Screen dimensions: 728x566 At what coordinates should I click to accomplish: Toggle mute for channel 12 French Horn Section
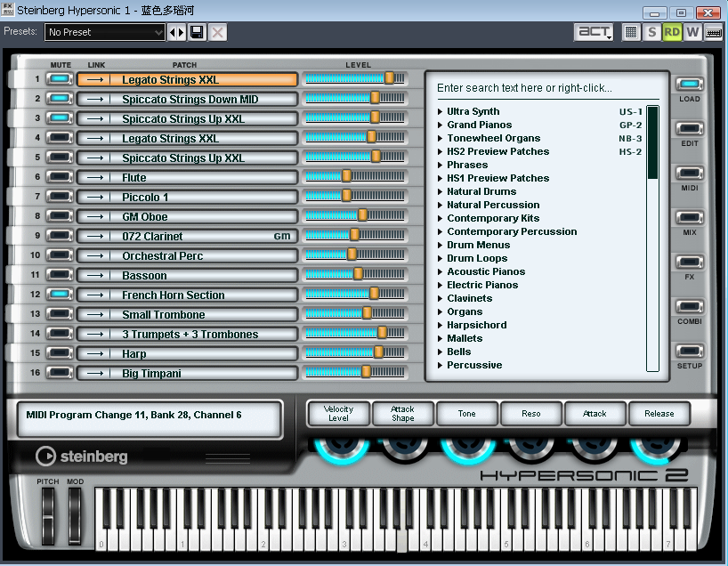60,295
